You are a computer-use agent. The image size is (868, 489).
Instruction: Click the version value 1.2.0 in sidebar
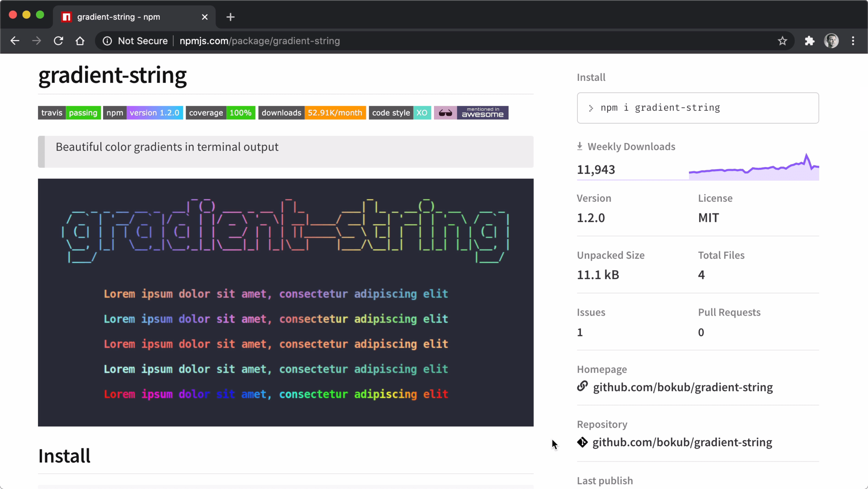(591, 218)
